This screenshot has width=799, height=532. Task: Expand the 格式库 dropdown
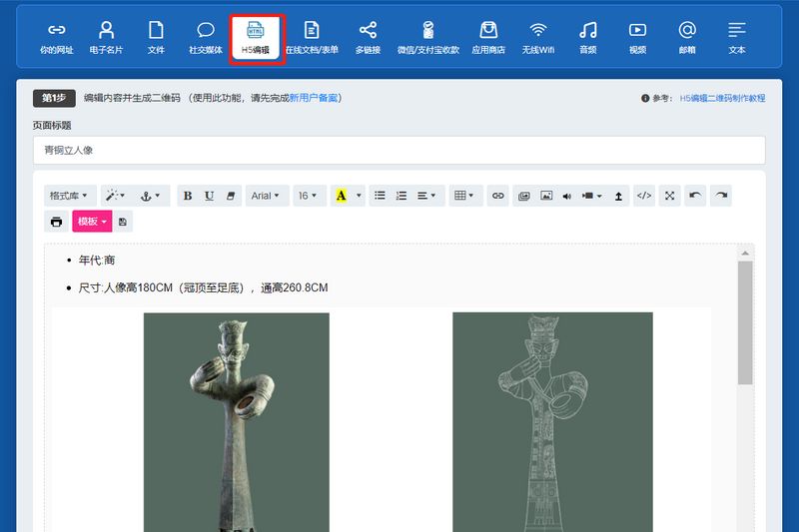click(x=69, y=196)
